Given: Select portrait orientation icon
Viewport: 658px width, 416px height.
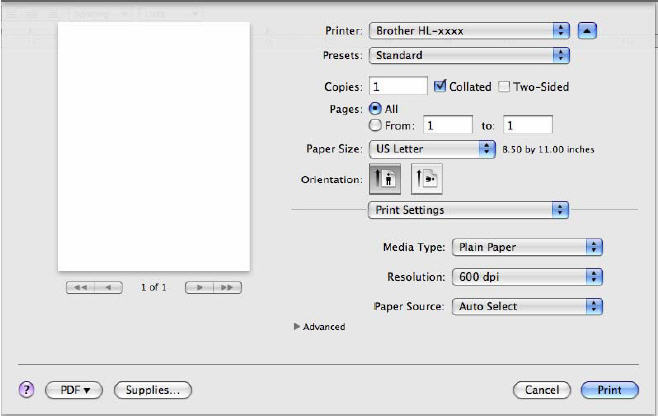Looking at the screenshot, I should 384,180.
